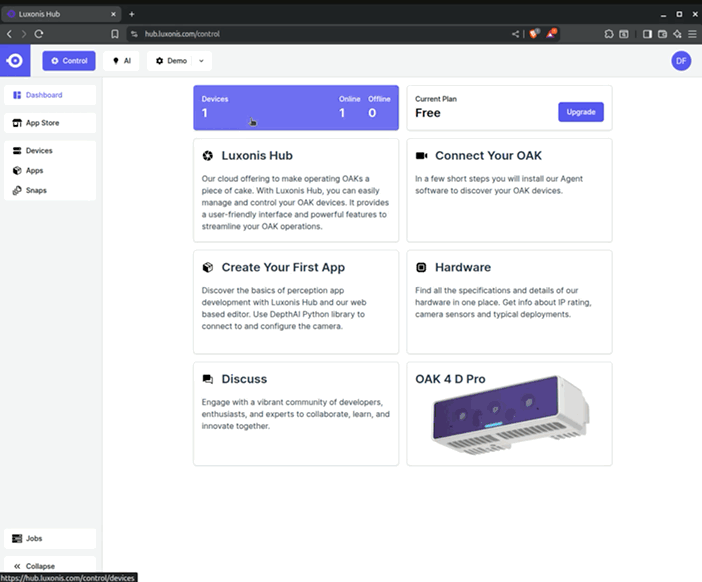Click the Luxonis logo icon in header
702x582 pixels.
(15, 60)
